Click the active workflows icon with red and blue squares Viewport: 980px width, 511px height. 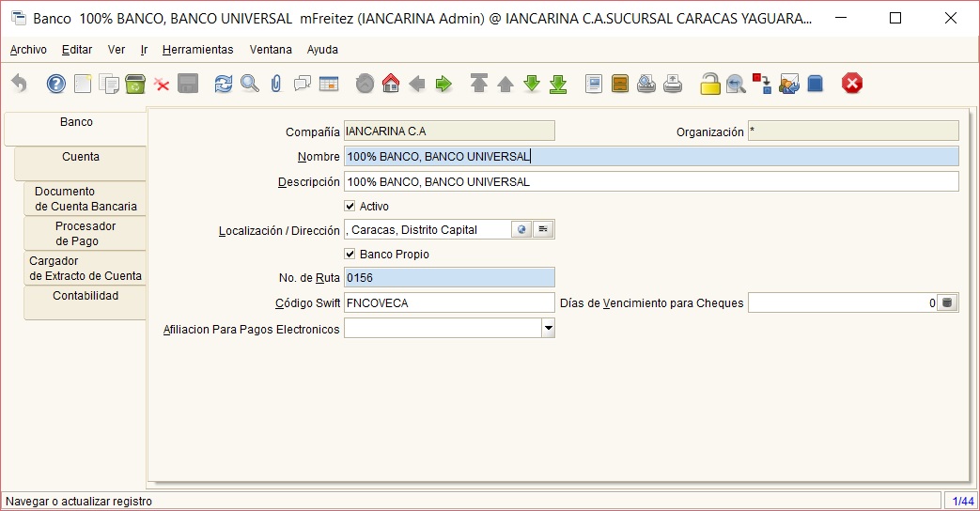(x=762, y=83)
